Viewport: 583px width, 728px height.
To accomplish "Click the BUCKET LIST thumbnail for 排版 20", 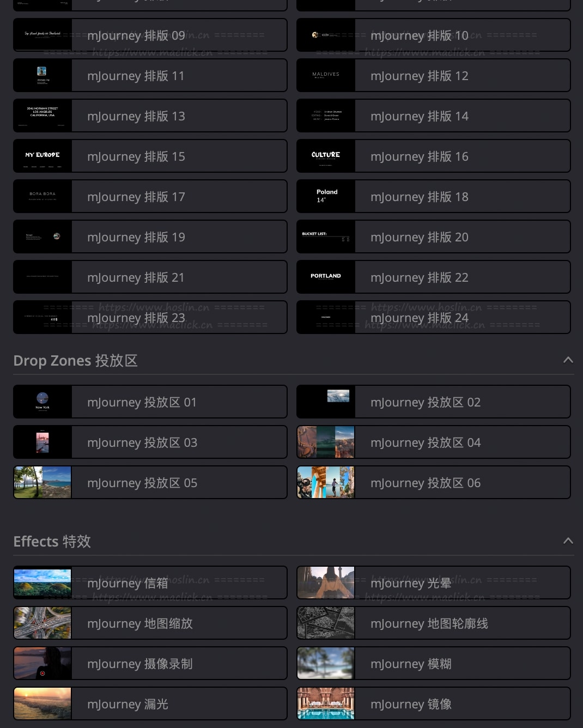I will pyautogui.click(x=326, y=236).
